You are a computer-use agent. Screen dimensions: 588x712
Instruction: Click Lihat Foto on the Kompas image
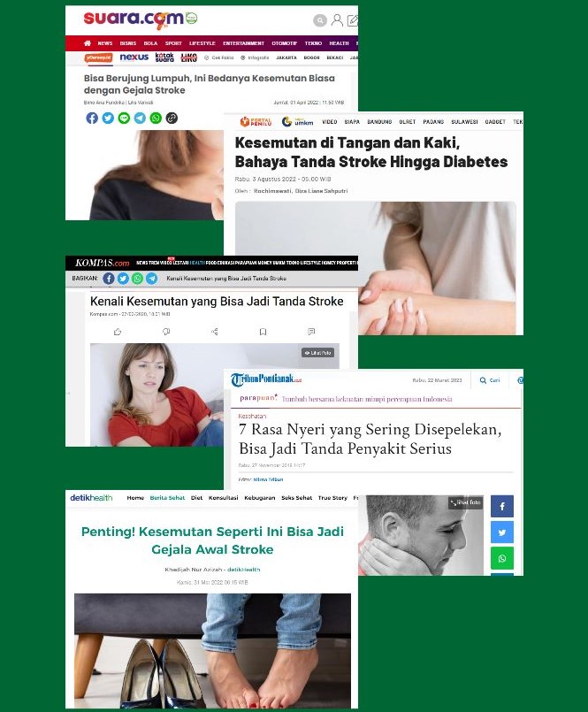coord(317,353)
